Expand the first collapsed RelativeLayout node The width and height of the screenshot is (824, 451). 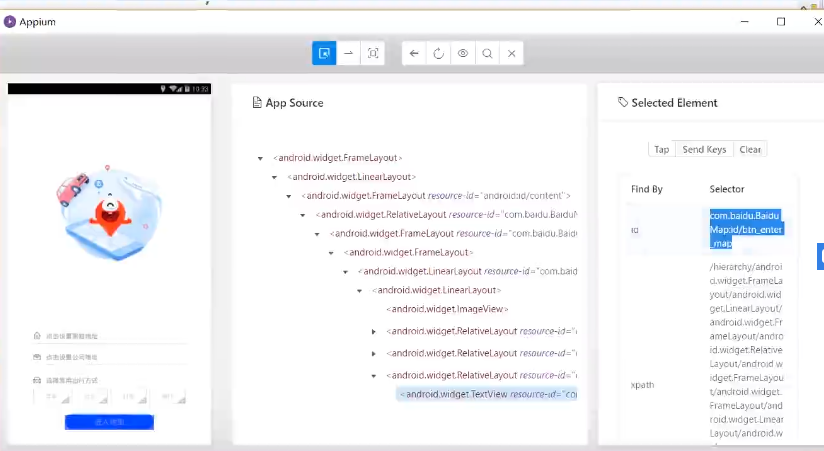374,332
